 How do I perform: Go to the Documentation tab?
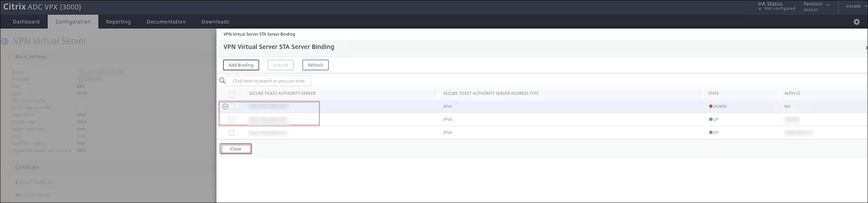click(x=166, y=22)
